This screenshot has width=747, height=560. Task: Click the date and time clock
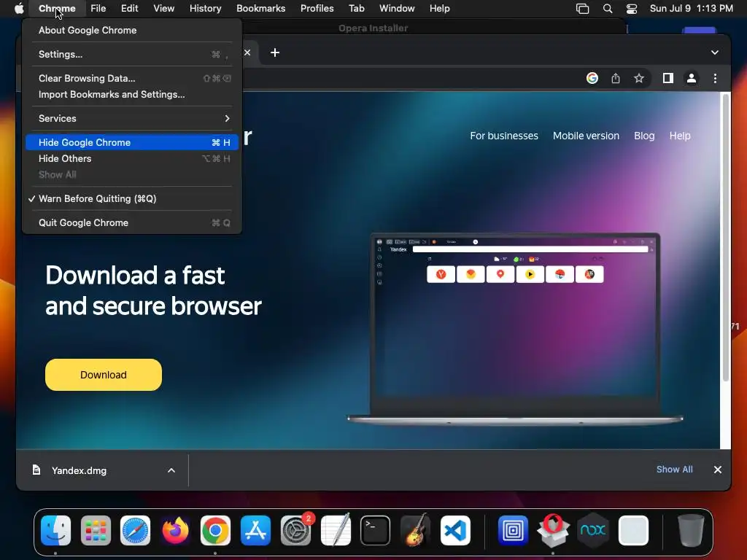pos(691,9)
